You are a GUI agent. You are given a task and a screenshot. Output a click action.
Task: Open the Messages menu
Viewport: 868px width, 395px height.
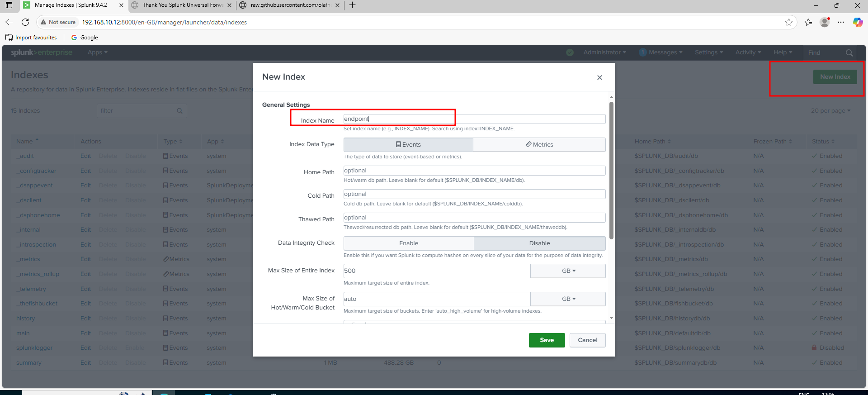tap(661, 52)
